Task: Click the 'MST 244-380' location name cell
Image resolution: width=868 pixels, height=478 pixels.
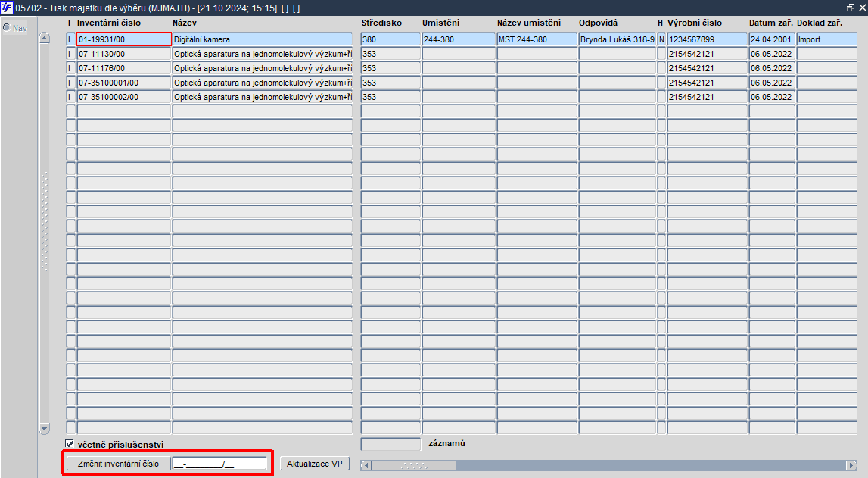Action: (x=537, y=39)
